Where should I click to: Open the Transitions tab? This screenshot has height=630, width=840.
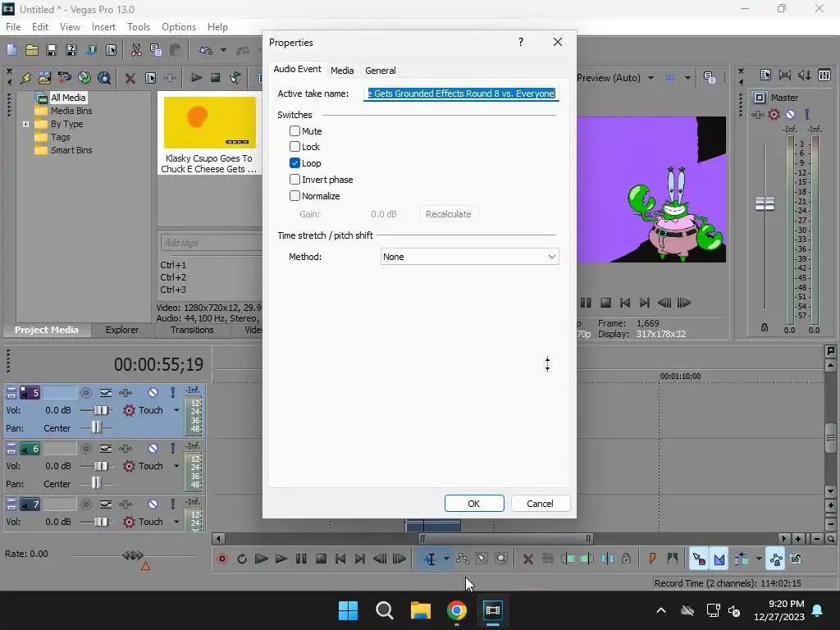(192, 330)
